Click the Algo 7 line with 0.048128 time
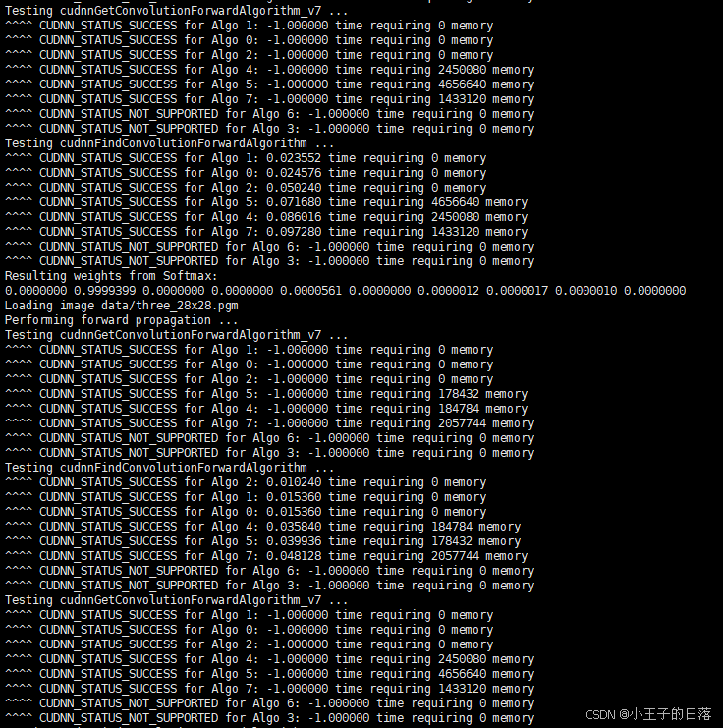 266,556
